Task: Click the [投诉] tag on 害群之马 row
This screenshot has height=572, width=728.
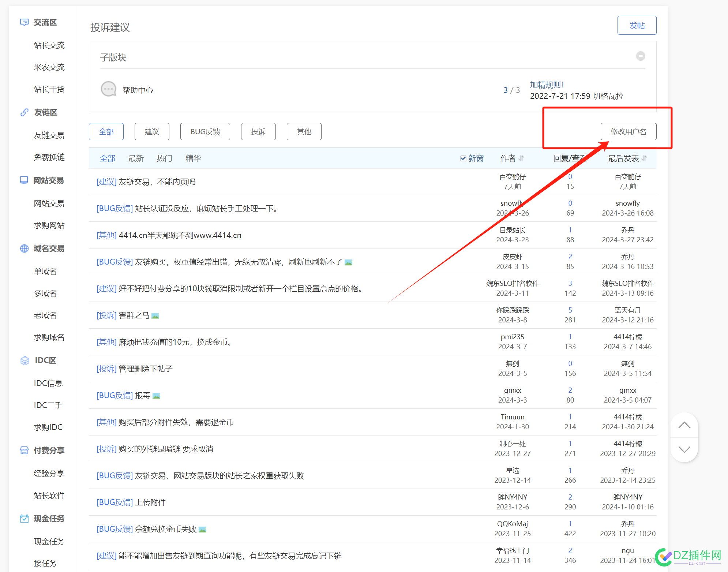Action: tap(106, 315)
